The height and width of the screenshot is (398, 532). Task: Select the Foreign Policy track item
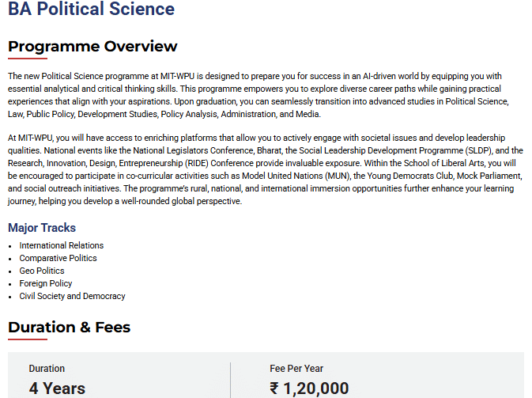pyautogui.click(x=46, y=283)
